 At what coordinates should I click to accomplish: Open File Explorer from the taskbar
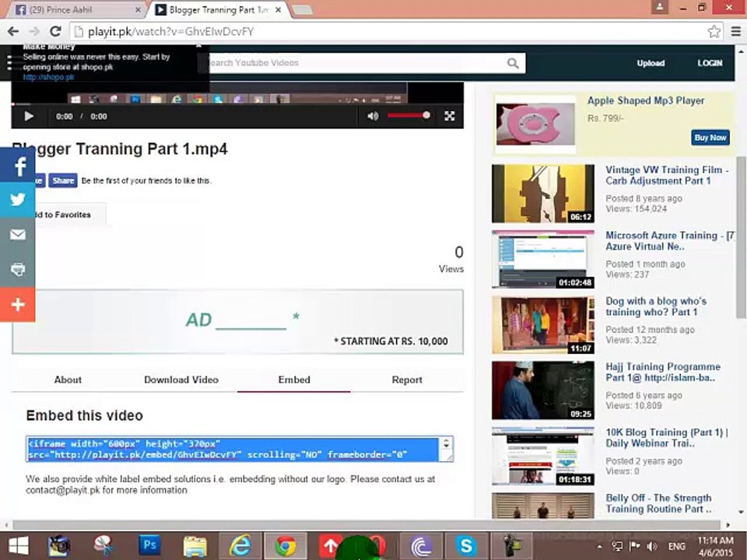[195, 546]
